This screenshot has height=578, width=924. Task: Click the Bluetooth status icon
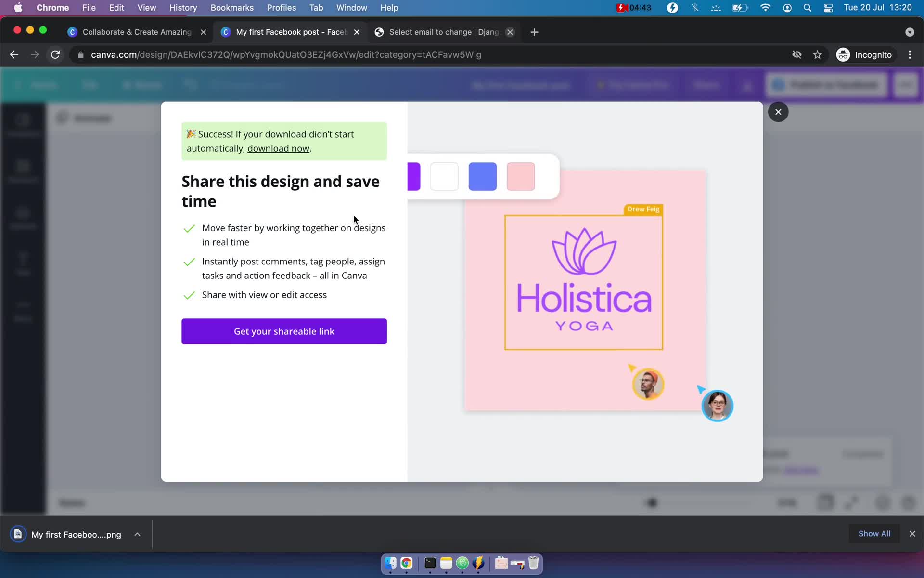[x=694, y=7]
